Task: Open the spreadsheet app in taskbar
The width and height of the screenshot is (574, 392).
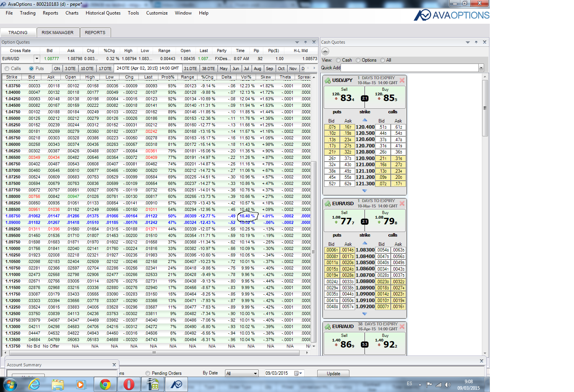Action: (x=153, y=384)
